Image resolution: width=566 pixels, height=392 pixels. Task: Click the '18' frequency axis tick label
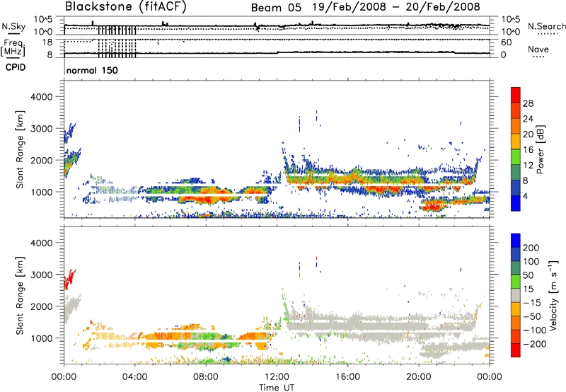point(47,42)
